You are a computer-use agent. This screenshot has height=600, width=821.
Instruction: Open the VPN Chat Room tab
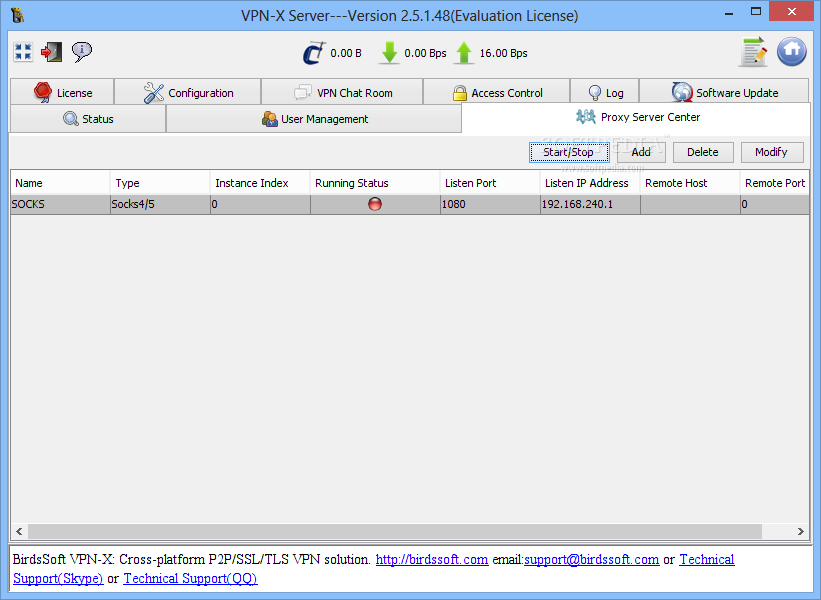[342, 92]
